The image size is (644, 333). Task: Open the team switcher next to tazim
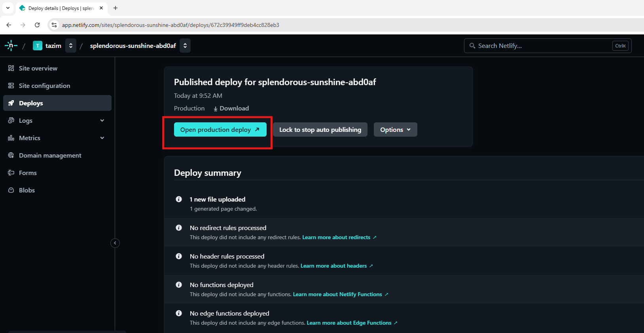click(x=71, y=46)
